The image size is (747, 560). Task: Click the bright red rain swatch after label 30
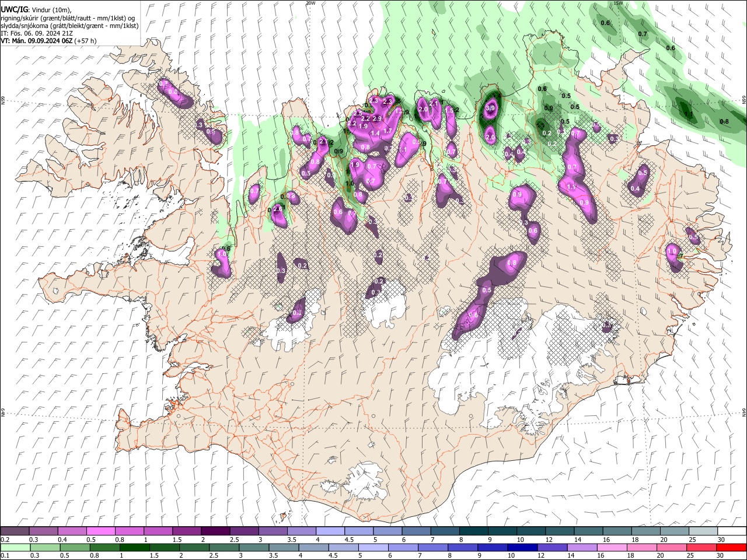coord(732,547)
